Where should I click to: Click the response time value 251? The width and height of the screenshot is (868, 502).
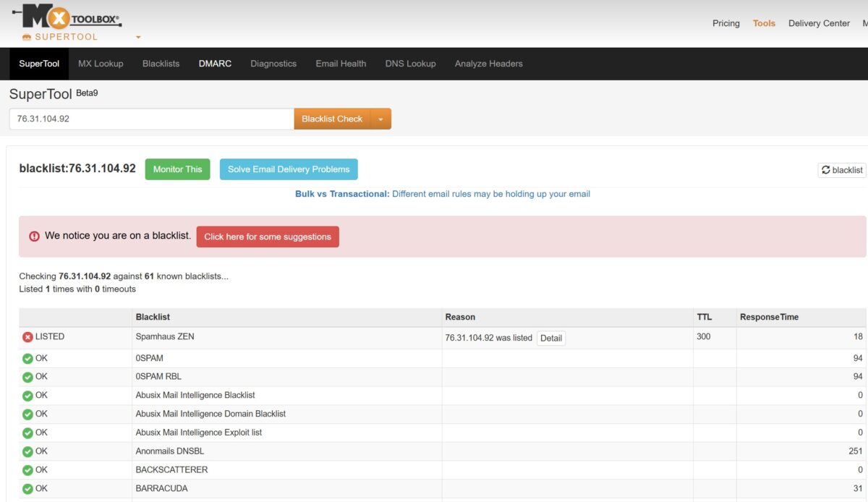click(x=856, y=451)
